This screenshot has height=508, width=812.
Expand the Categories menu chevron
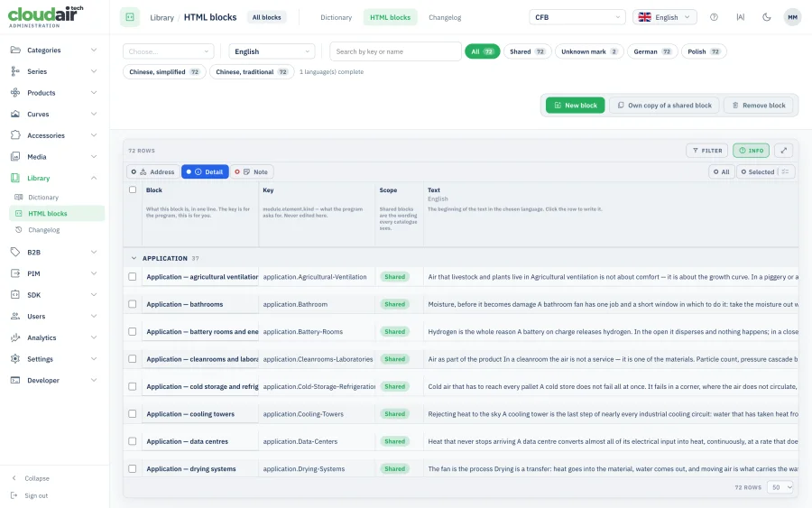(x=94, y=51)
